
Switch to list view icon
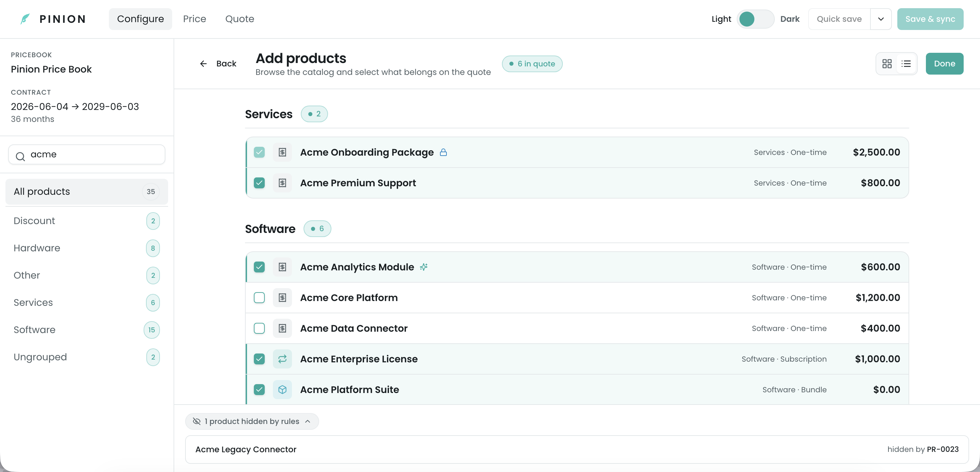[906, 64]
